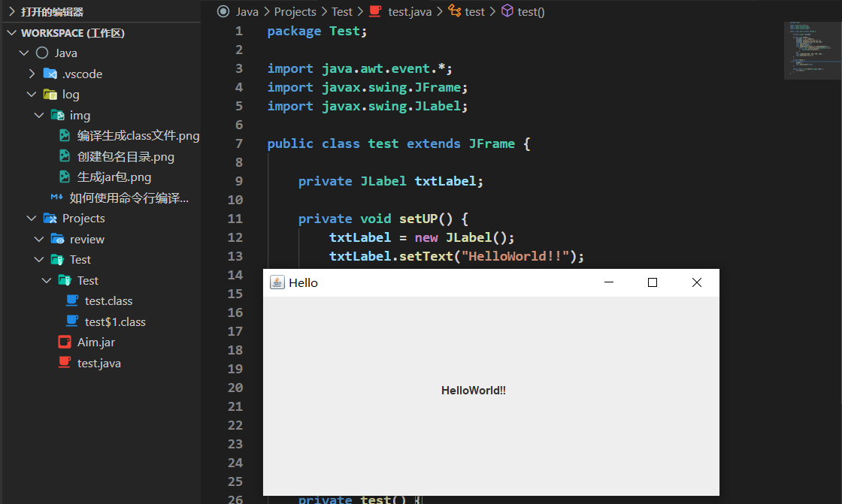Image resolution: width=842 pixels, height=504 pixels.
Task: Open 创建包名目录.png in the explorer
Action: 126,157
